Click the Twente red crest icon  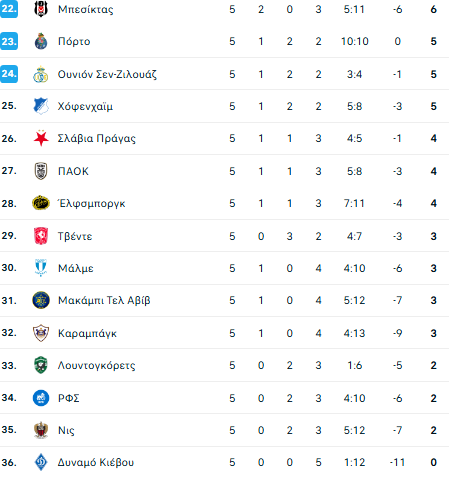(x=41, y=236)
